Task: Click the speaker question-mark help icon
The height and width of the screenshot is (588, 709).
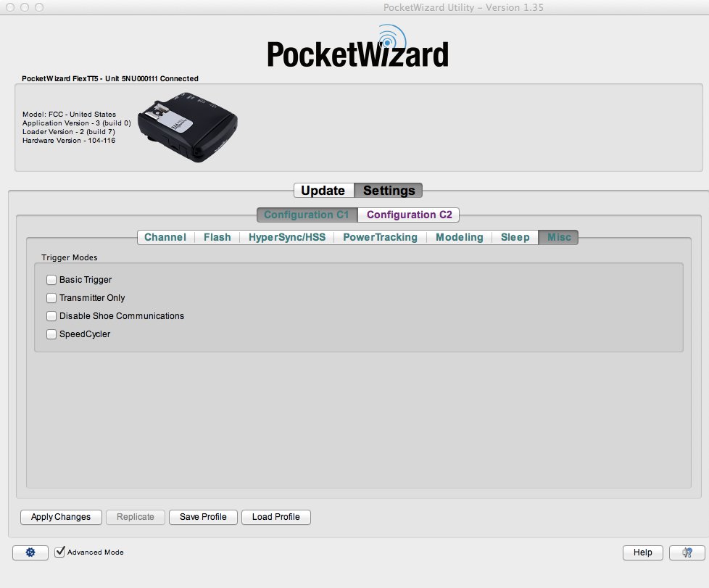Action: [687, 552]
